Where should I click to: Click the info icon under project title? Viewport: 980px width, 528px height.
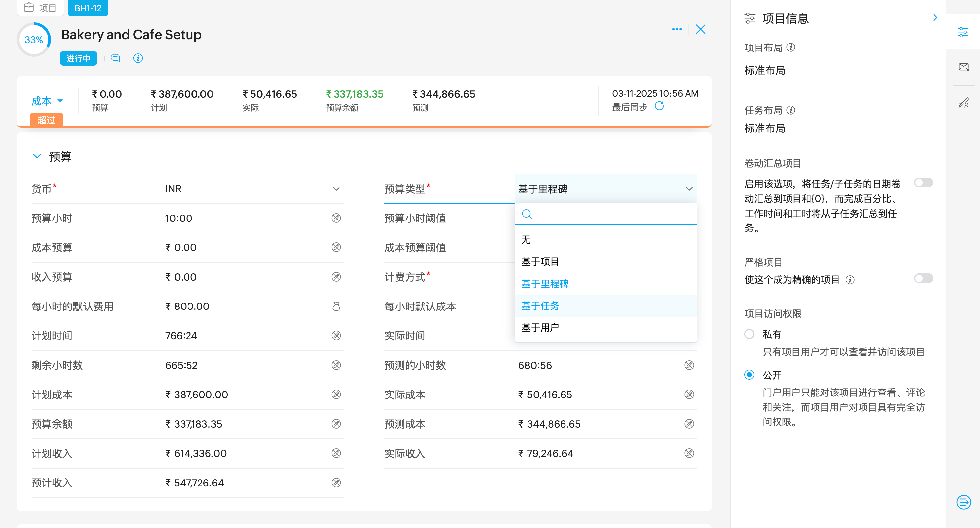(138, 58)
